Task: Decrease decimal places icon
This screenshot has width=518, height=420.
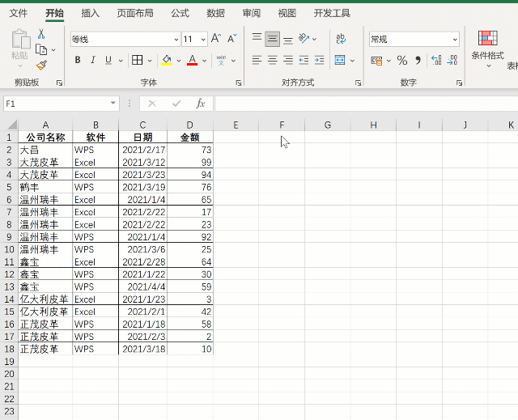Action: click(x=452, y=60)
